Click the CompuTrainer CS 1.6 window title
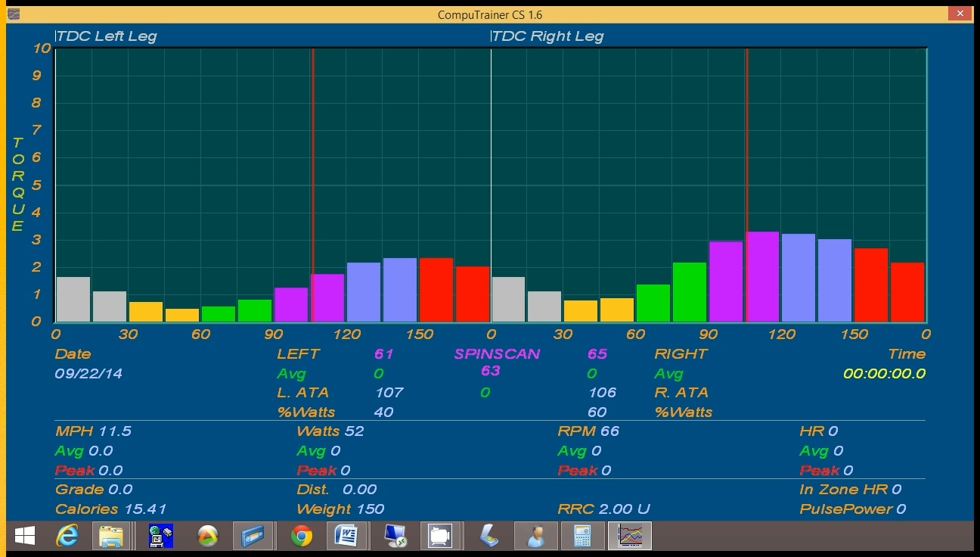Image resolution: width=980 pixels, height=557 pixels. [490, 15]
